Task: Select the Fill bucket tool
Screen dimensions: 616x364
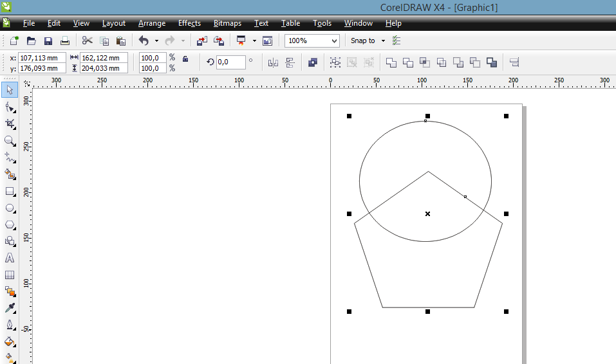Action: coord(10,341)
